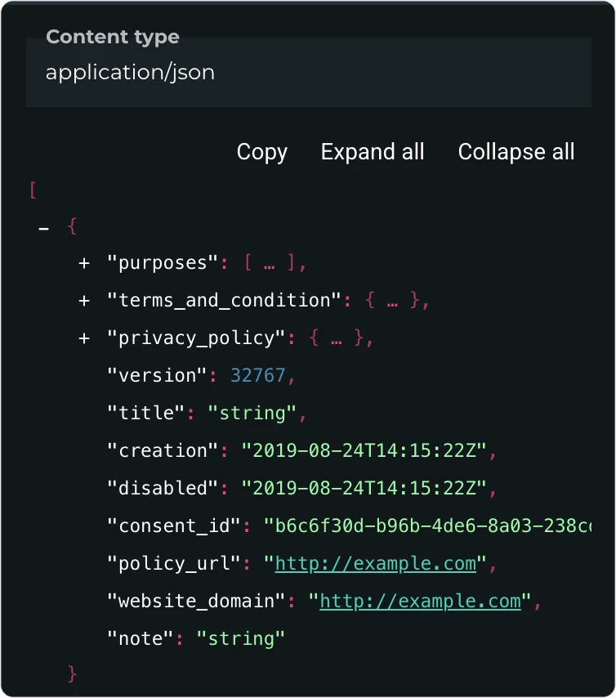616x698 pixels.
Task: Click Expand all to open every node
Action: point(373,152)
